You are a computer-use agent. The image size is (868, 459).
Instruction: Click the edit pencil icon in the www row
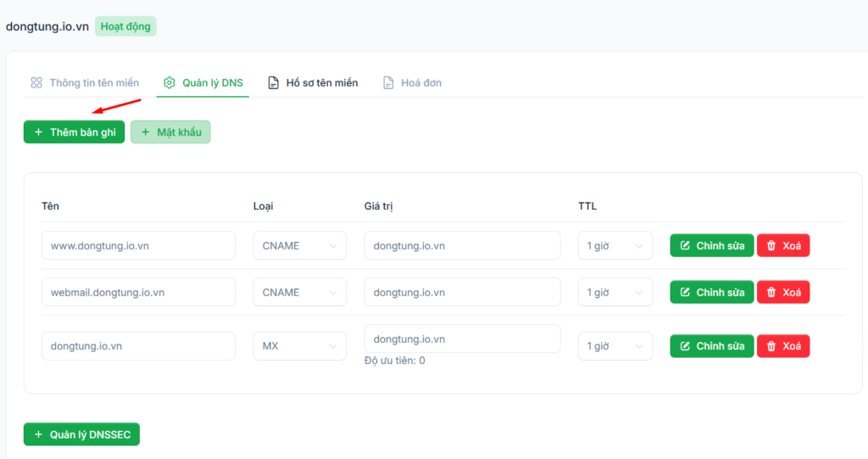685,245
